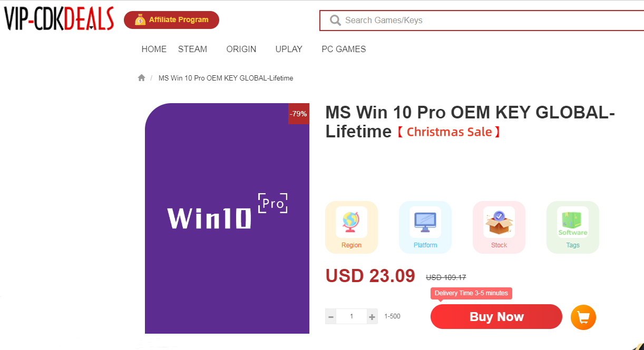Click the Software Tags icon
This screenshot has height=350, width=644.
pos(573,222)
